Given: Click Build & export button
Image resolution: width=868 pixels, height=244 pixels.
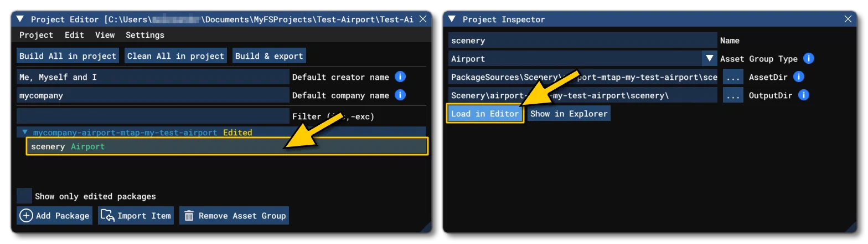Looking at the screenshot, I should point(269,56).
